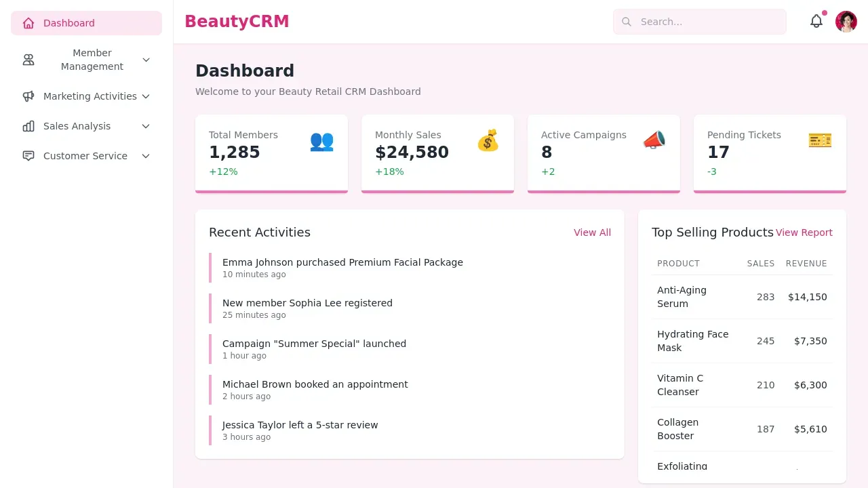The width and height of the screenshot is (868, 488).
Task: Collapse the Sales Analysis chevron
Action: (146, 126)
